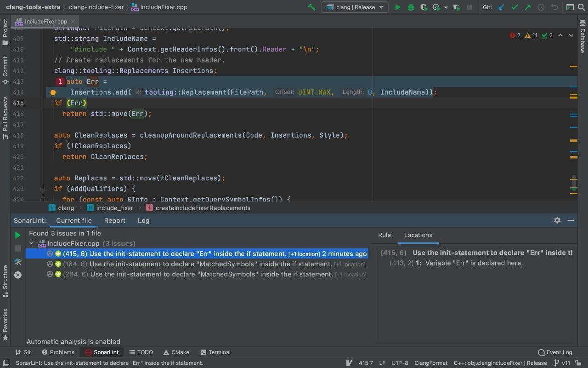Image resolution: width=588 pixels, height=368 pixels.
Task: Click the lightbulb quick-fix icon in the gutter
Action: 53,92
